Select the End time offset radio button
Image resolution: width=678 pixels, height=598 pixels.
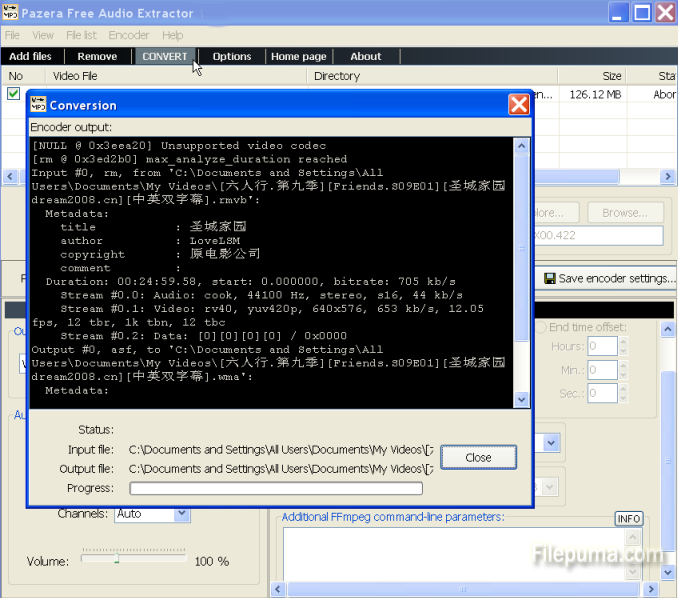coord(542,327)
